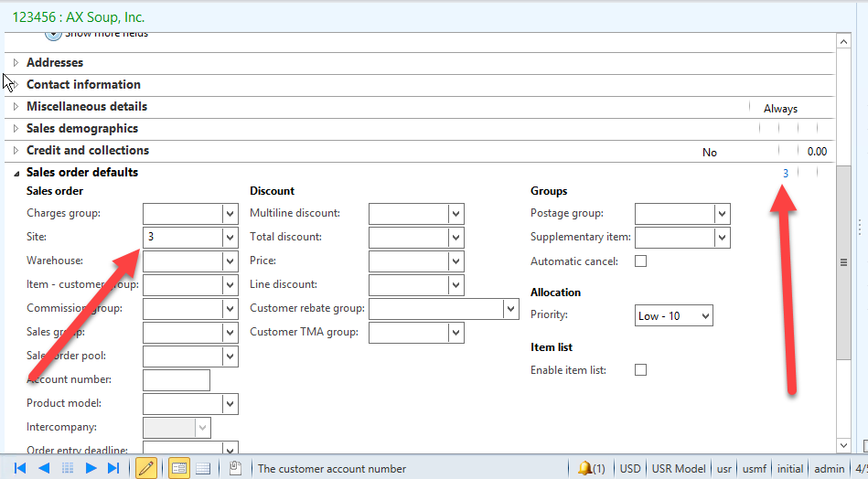Go to first record navigation arrow

tap(19, 468)
